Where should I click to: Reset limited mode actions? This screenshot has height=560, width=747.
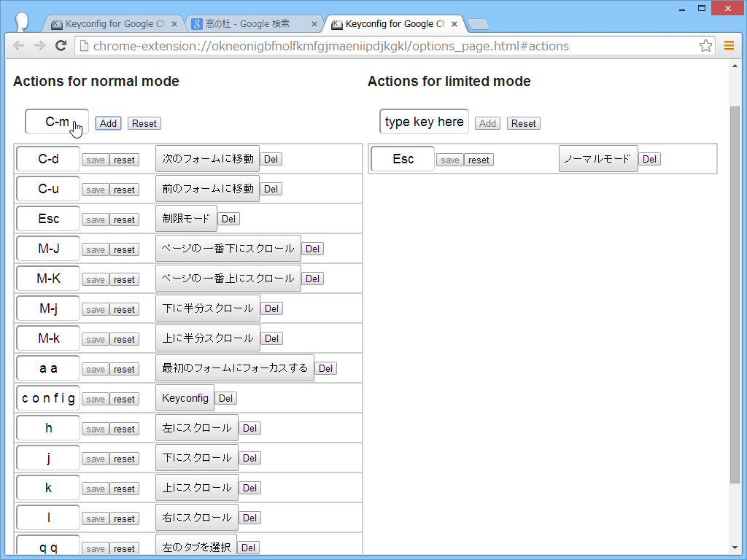[524, 123]
